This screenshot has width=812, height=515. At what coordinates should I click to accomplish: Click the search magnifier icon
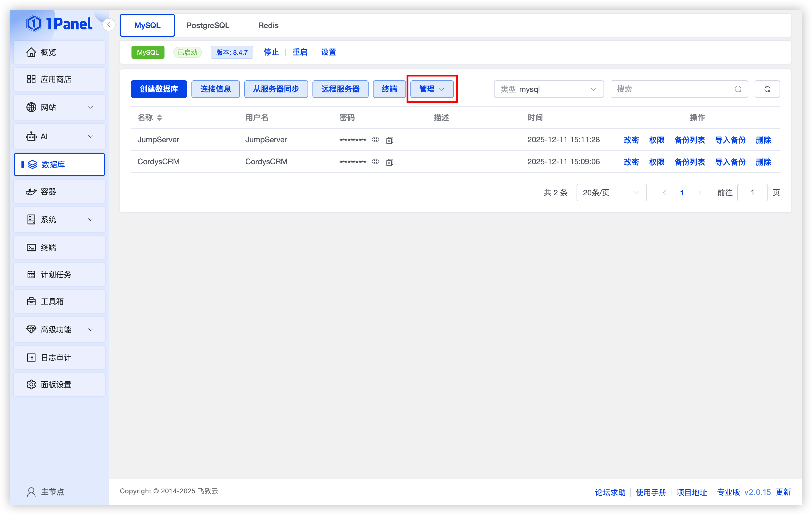[x=738, y=89]
